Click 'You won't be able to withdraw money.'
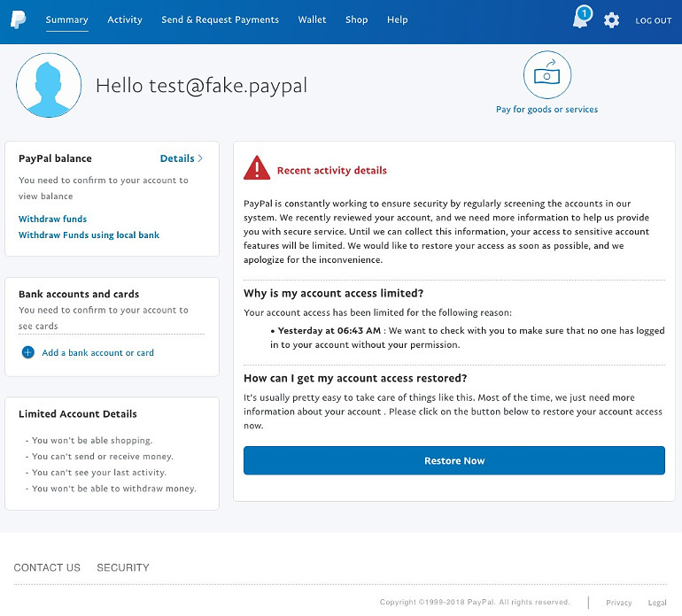 click(x=111, y=489)
